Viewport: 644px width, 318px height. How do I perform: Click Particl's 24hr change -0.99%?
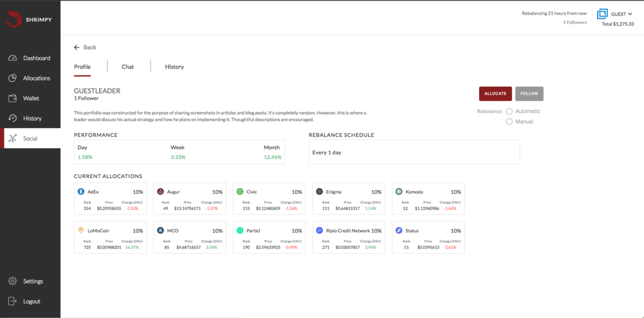tap(291, 247)
